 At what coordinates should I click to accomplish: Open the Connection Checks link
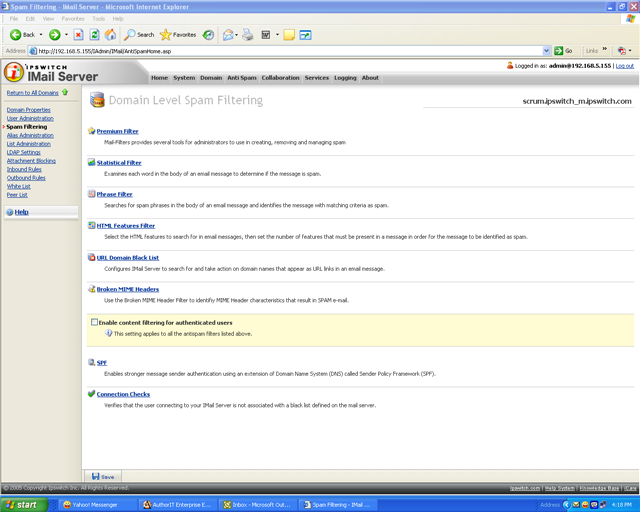pos(123,394)
